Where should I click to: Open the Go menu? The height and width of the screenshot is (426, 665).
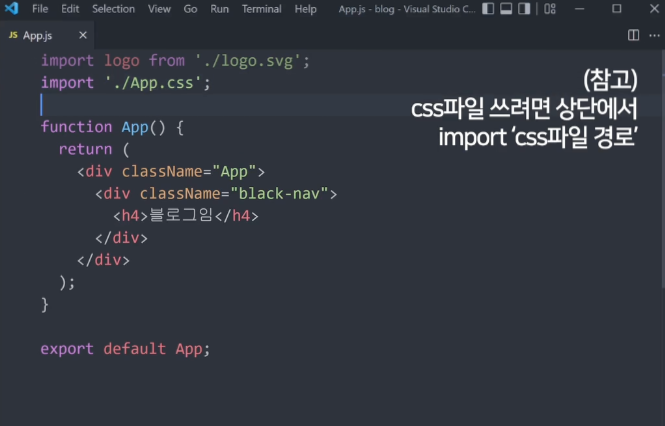[190, 9]
